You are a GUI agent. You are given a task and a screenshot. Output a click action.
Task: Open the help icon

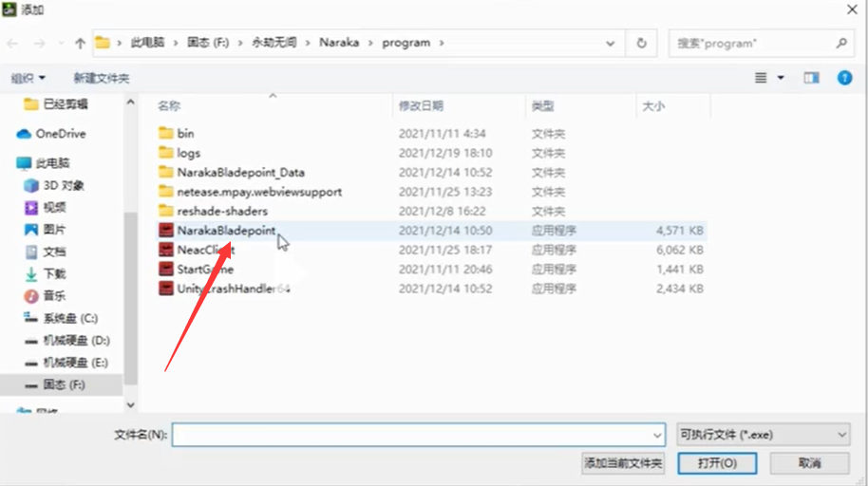pos(845,78)
